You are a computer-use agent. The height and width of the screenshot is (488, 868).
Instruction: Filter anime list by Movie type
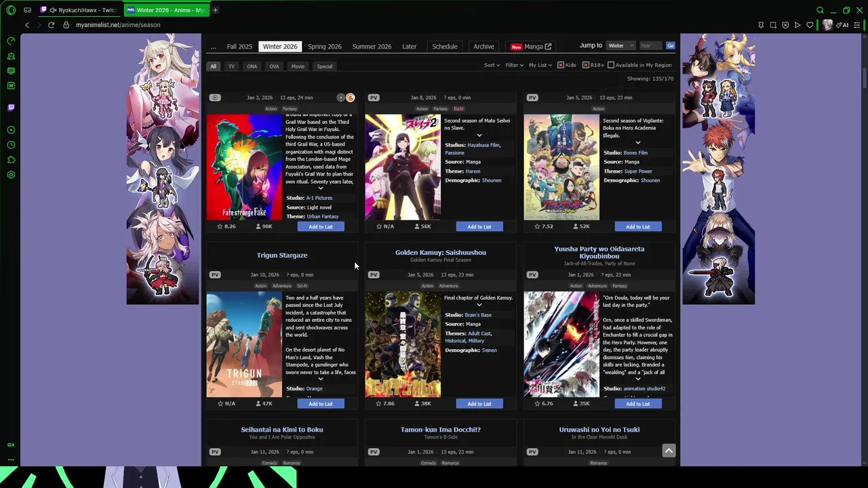pyautogui.click(x=298, y=66)
